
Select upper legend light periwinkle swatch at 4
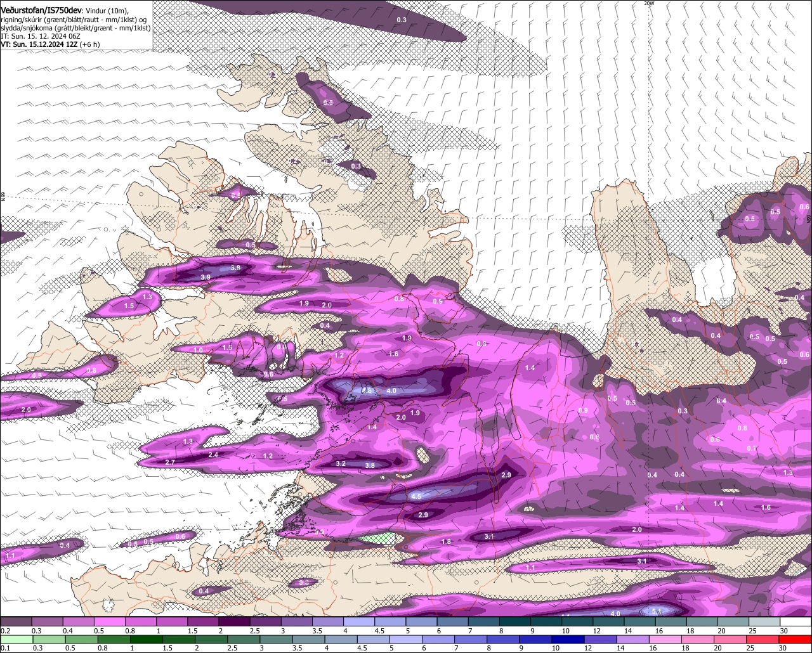359,622
